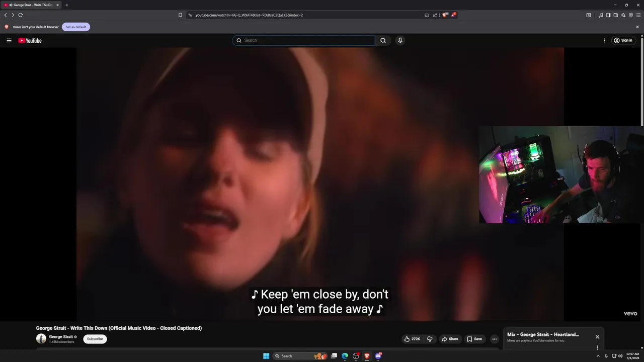The image size is (644, 362).
Task: Click the vevo logo on video
Action: pyautogui.click(x=630, y=313)
